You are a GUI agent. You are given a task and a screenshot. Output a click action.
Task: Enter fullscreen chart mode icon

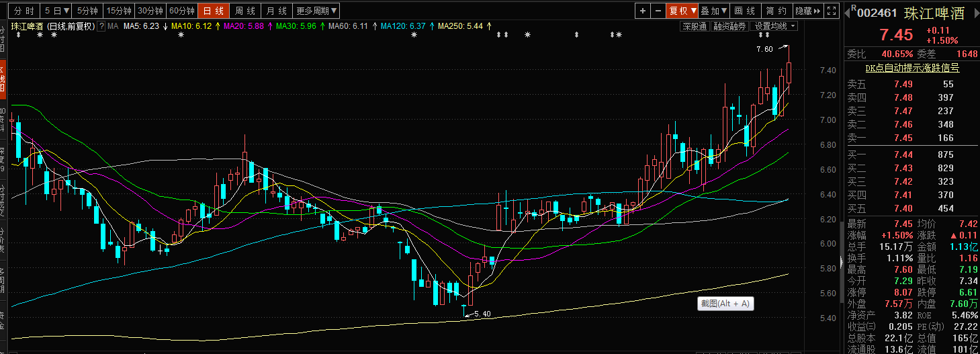[x=832, y=11]
